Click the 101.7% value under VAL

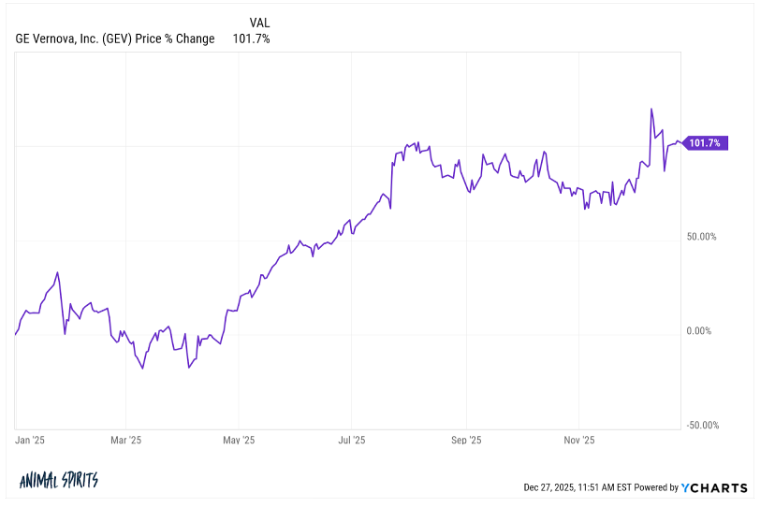tap(255, 39)
